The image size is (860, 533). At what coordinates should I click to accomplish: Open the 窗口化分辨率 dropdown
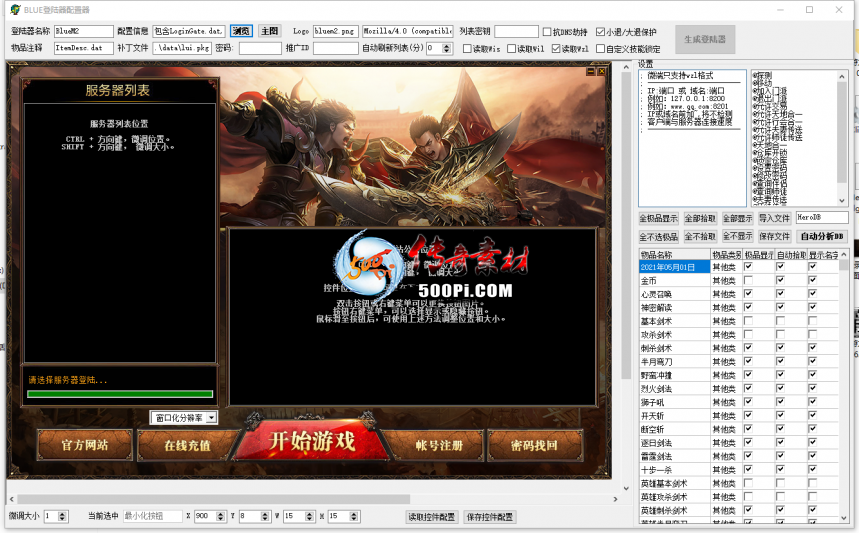pyautogui.click(x=212, y=418)
